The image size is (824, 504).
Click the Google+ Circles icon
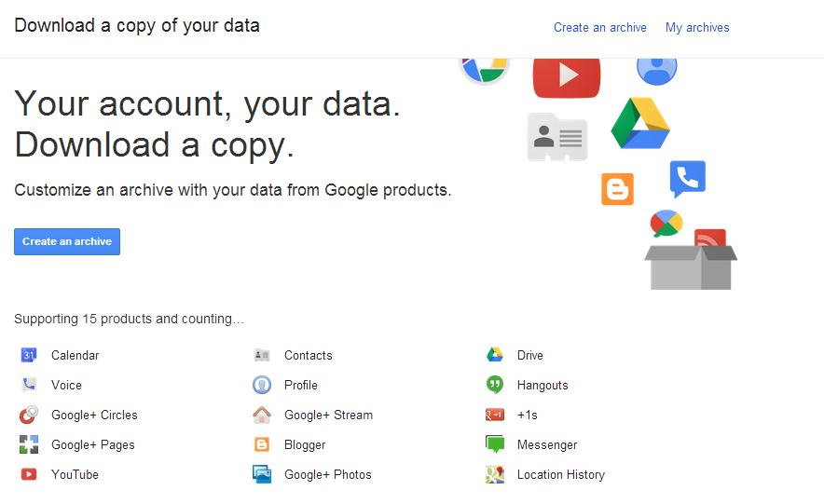point(29,415)
